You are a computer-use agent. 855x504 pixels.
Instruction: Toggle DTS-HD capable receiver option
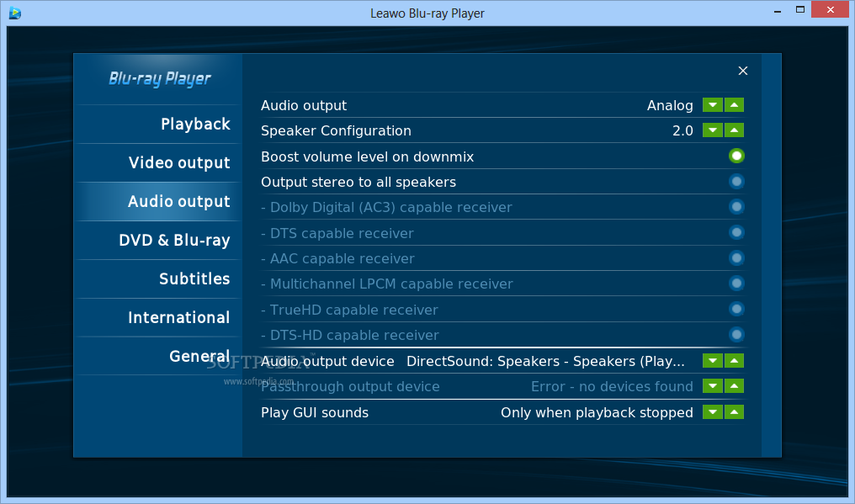coord(736,334)
